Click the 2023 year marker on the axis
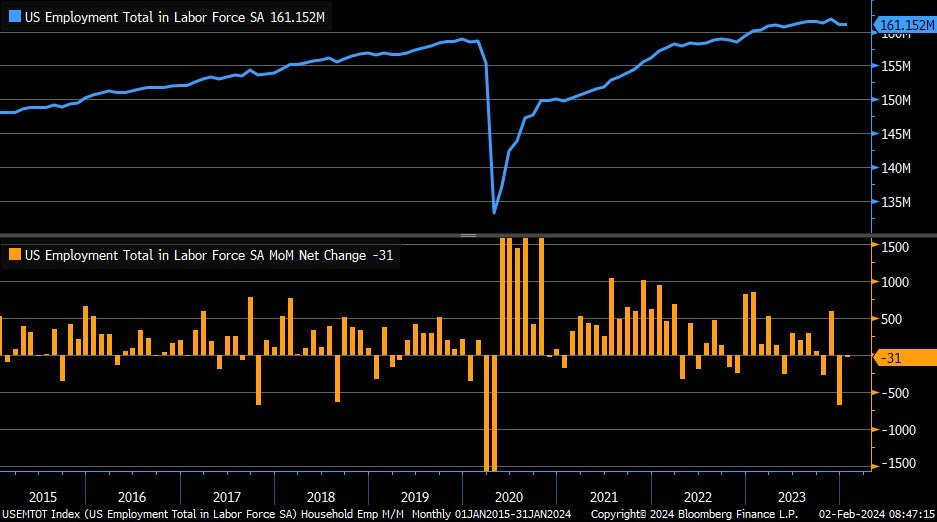 791,497
